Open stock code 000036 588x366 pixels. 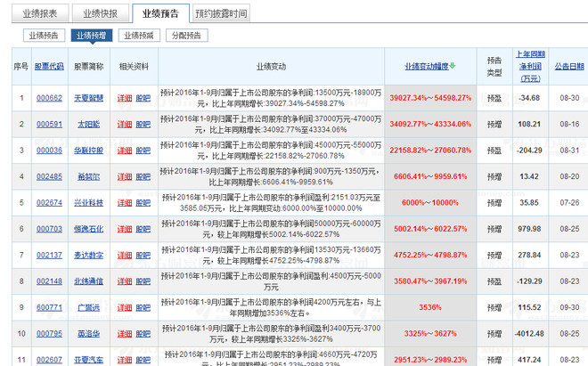pos(50,150)
